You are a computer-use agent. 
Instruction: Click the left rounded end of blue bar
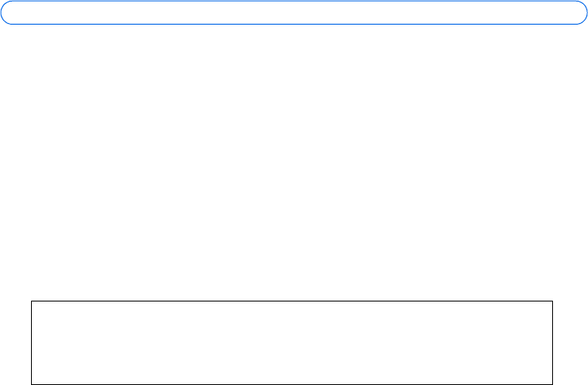[x=8, y=13]
